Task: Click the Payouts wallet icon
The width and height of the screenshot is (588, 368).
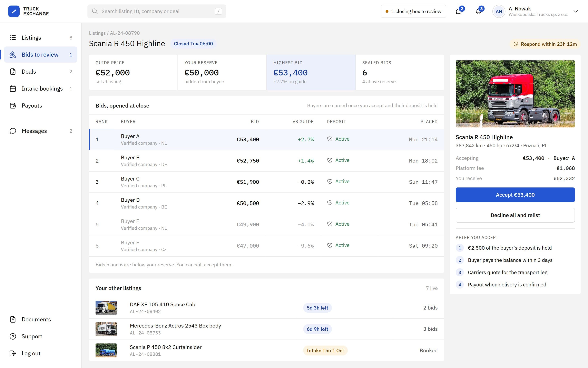Action: [x=13, y=106]
